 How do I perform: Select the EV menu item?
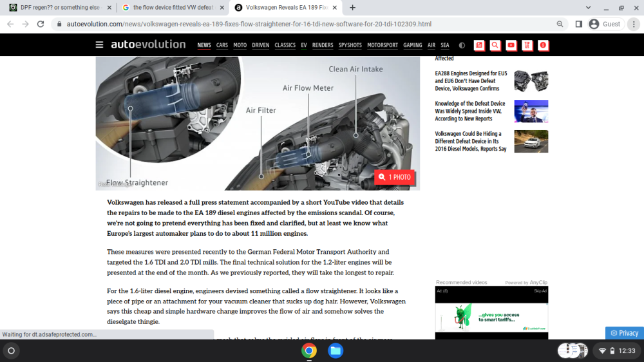click(x=303, y=45)
